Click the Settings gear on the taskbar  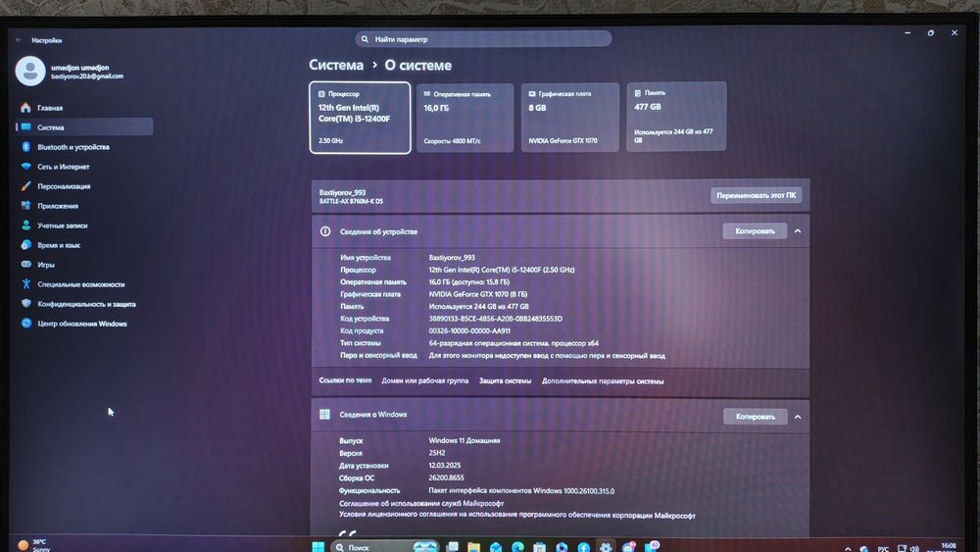pyautogui.click(x=605, y=548)
